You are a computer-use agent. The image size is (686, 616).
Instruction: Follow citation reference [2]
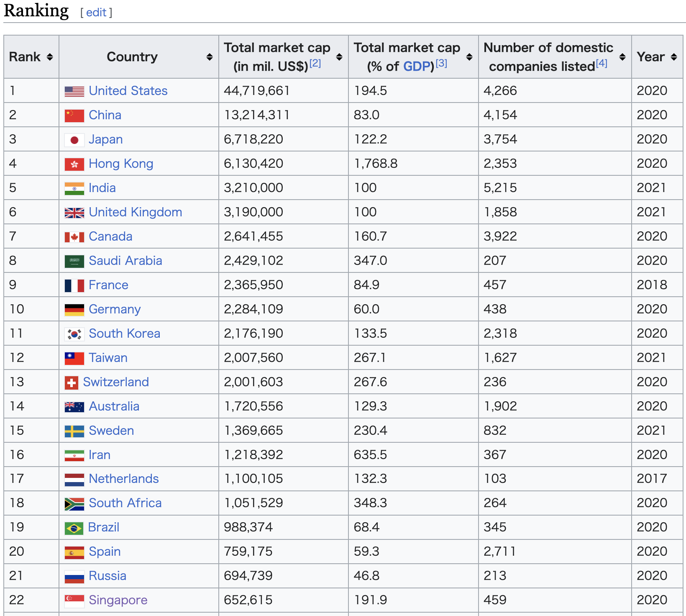coord(315,63)
